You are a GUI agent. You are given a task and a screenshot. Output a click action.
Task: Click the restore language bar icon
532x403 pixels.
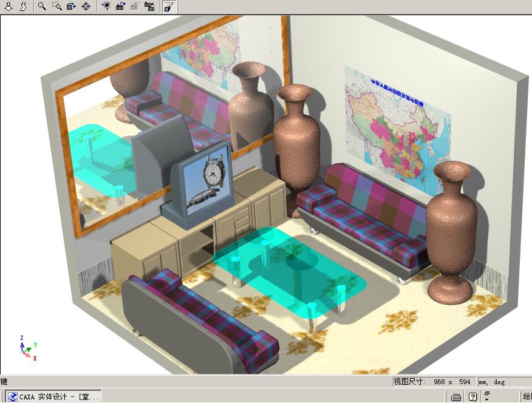487,394
